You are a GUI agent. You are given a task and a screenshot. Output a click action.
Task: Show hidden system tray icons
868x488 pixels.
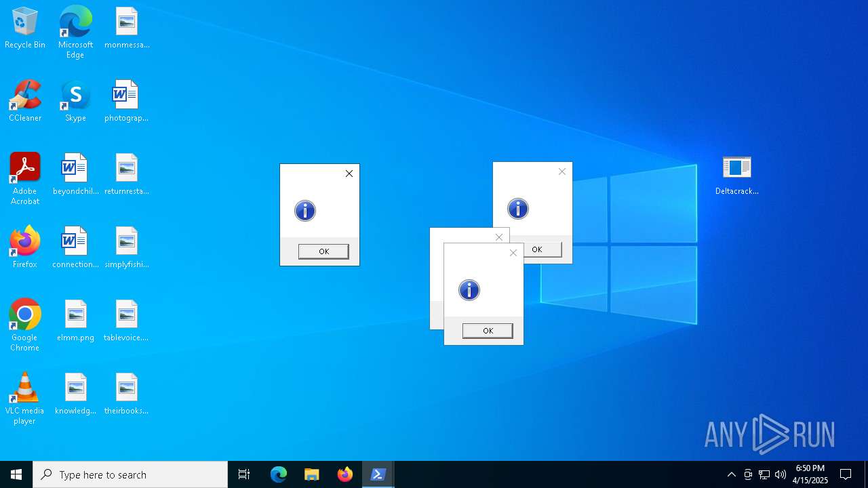tap(731, 474)
